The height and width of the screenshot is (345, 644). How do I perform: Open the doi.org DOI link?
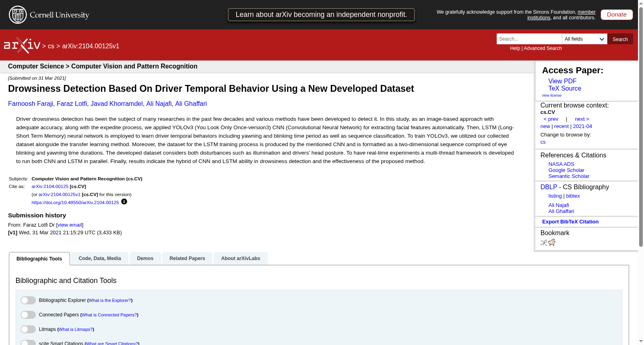[75, 202]
